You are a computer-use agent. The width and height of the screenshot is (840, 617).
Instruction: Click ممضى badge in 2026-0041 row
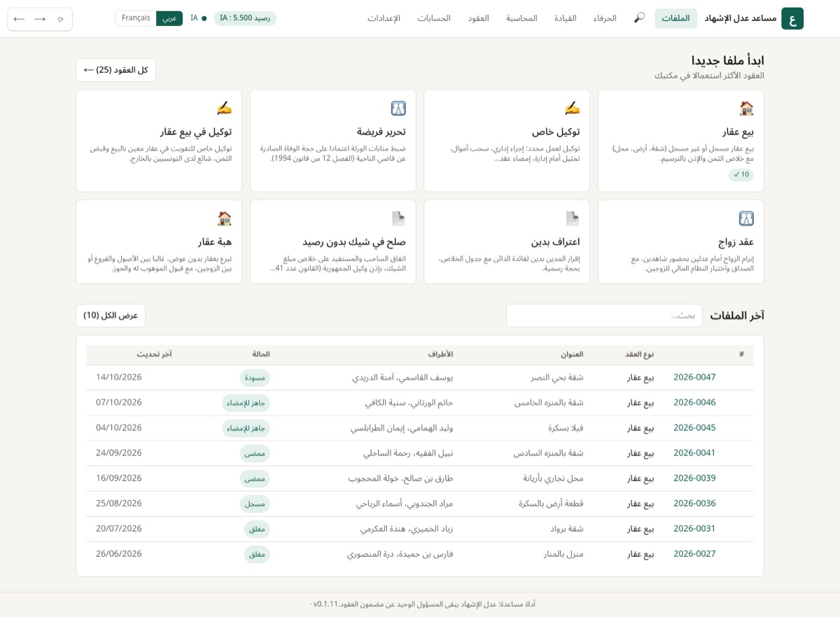click(255, 453)
